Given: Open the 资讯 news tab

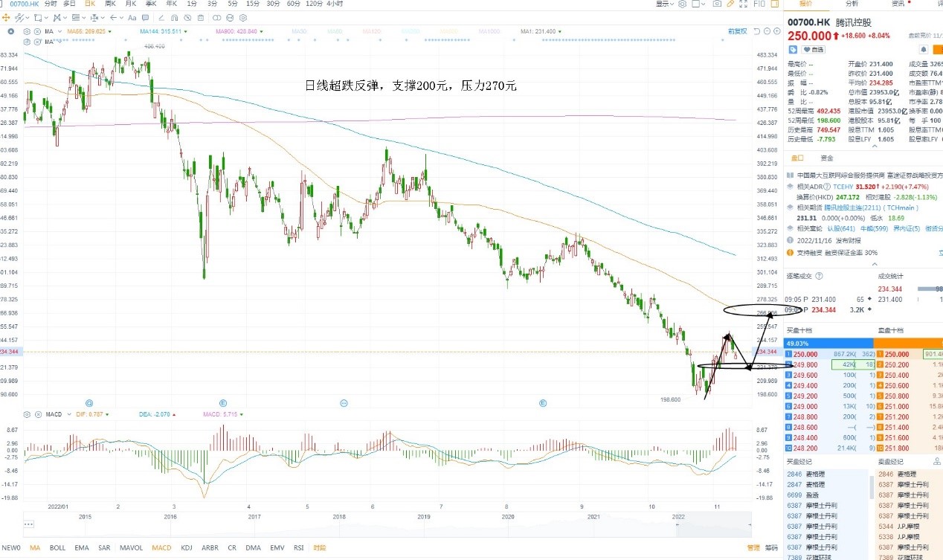Looking at the screenshot, I should (898, 4).
